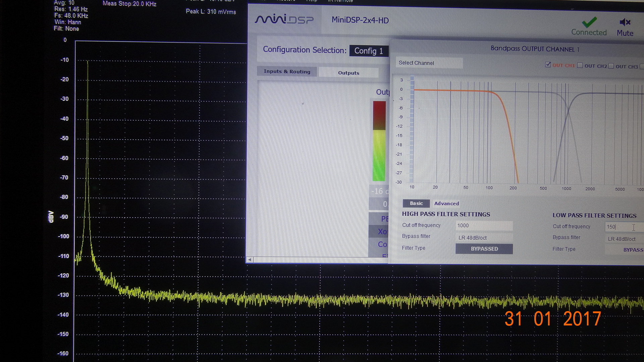Open the Select Channel dropdown
Screen dimensions: 644x362
[429, 63]
